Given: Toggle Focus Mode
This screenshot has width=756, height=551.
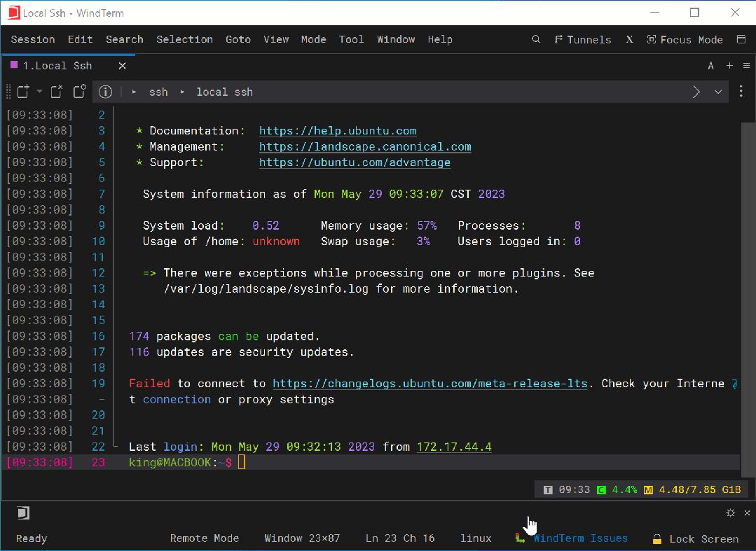Looking at the screenshot, I should (685, 40).
